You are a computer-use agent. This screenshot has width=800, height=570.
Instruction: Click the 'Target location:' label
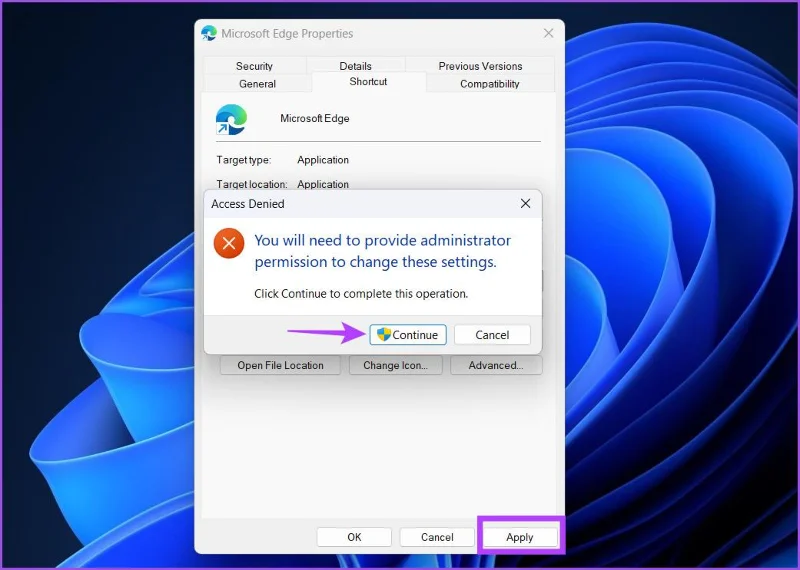[252, 184]
